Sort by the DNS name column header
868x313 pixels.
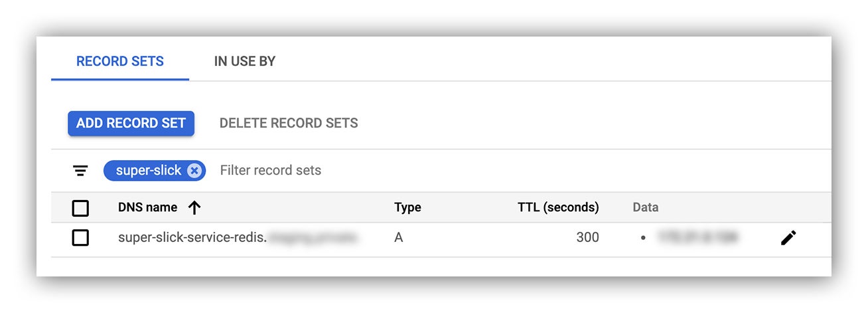coord(148,207)
